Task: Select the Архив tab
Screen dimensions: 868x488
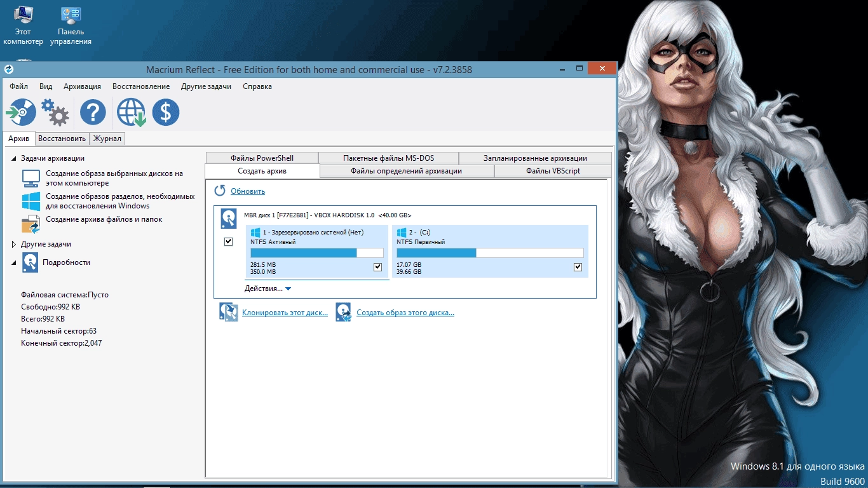Action: coord(18,139)
